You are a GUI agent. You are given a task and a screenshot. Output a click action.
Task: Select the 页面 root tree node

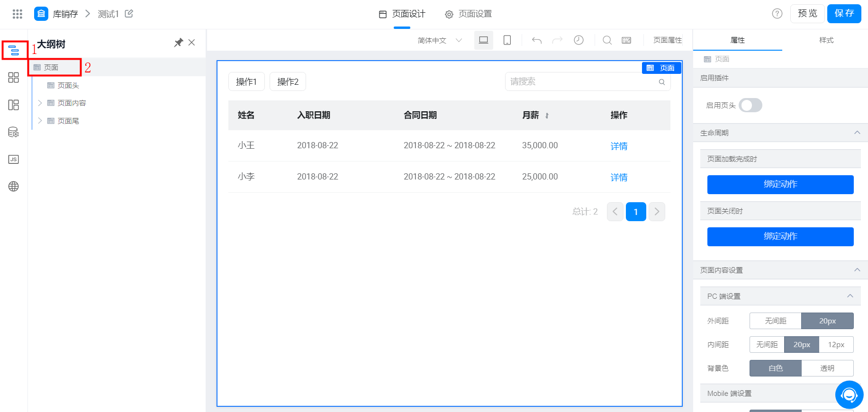click(x=51, y=67)
